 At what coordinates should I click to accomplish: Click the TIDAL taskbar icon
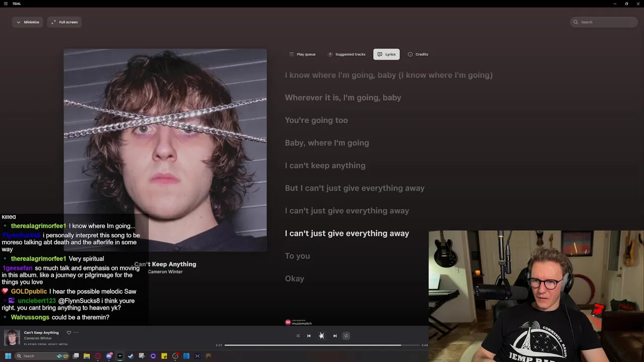120,356
